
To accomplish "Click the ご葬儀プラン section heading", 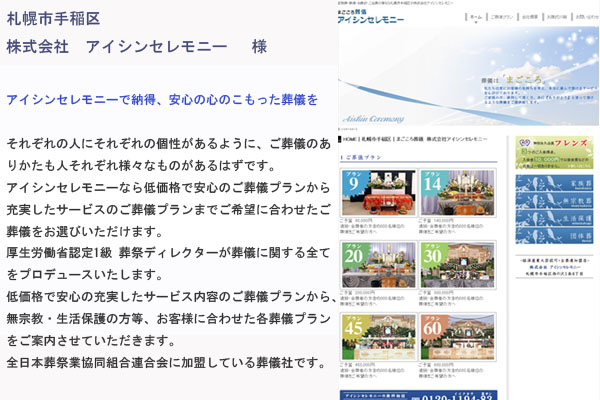I will tap(360, 157).
